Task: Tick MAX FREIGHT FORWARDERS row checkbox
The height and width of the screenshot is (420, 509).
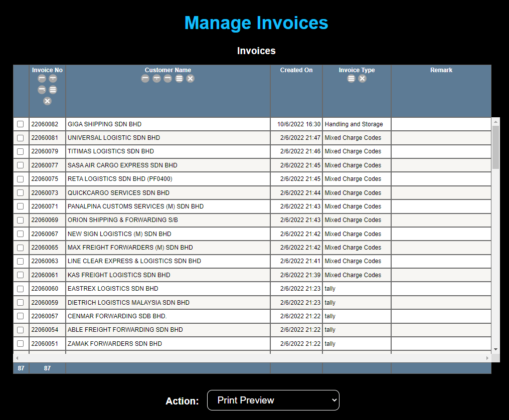Action: 21,248
